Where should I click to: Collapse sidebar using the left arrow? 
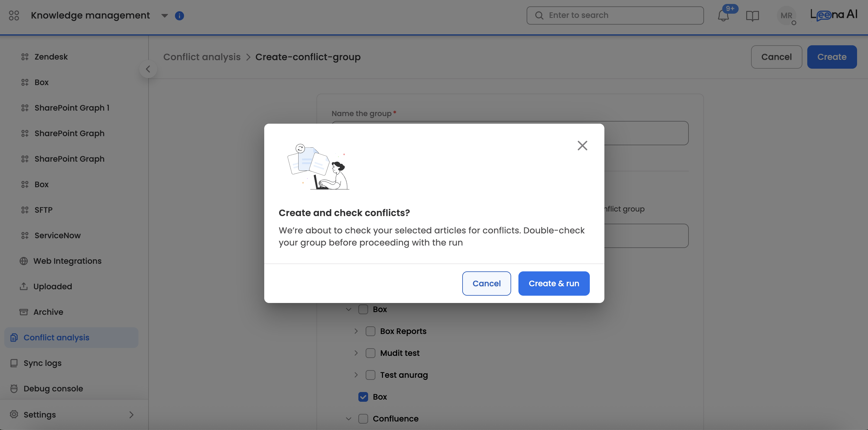point(148,69)
